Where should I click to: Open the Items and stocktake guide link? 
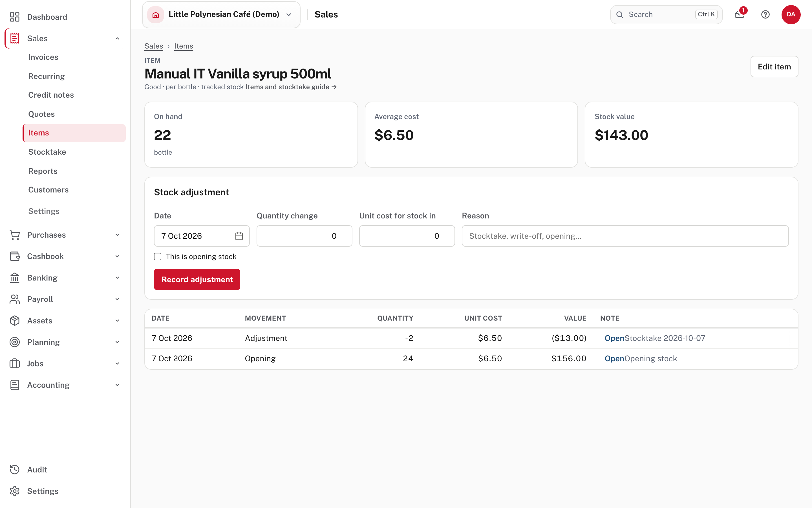click(291, 87)
